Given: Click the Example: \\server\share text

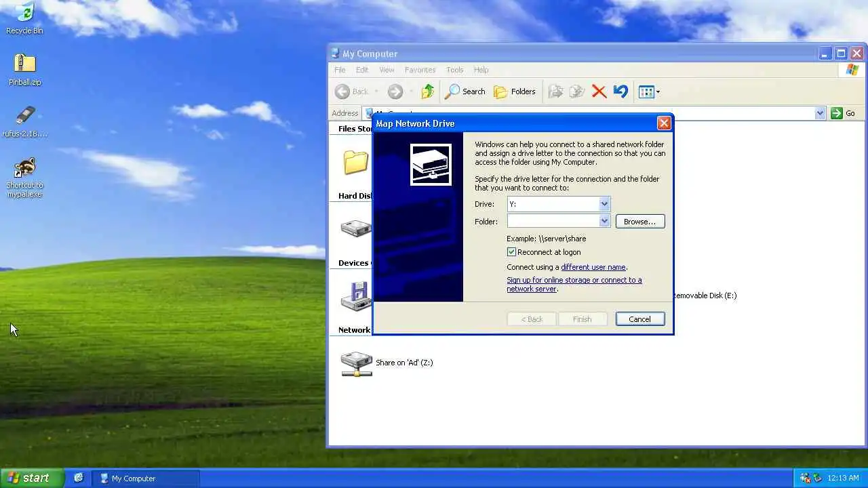Looking at the screenshot, I should coord(546,239).
